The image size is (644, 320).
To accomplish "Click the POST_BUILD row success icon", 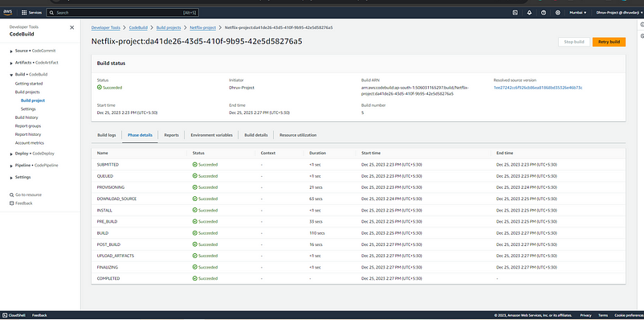I will pos(194,244).
